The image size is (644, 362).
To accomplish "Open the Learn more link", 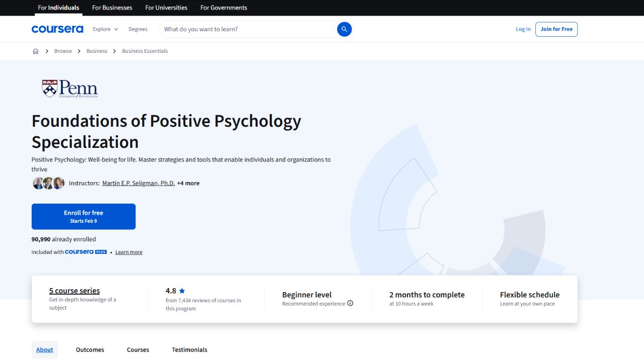I will 129,251.
